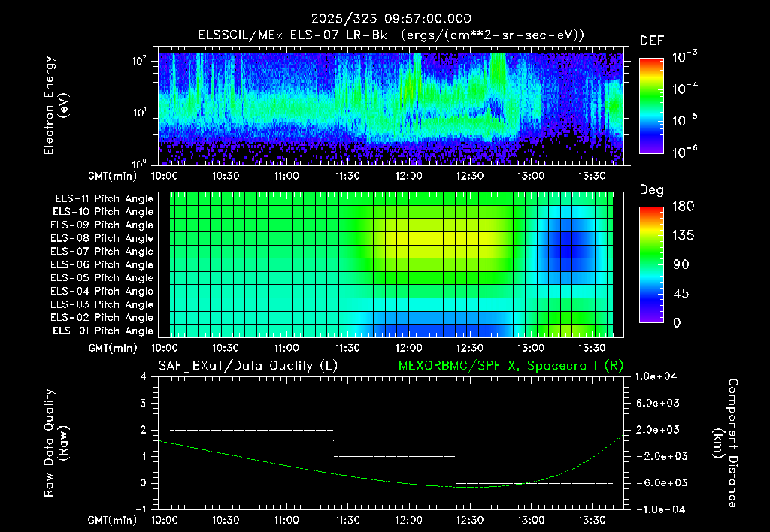Click the 4 tick on Data Quality axis
The width and height of the screenshot is (770, 532).
point(144,376)
